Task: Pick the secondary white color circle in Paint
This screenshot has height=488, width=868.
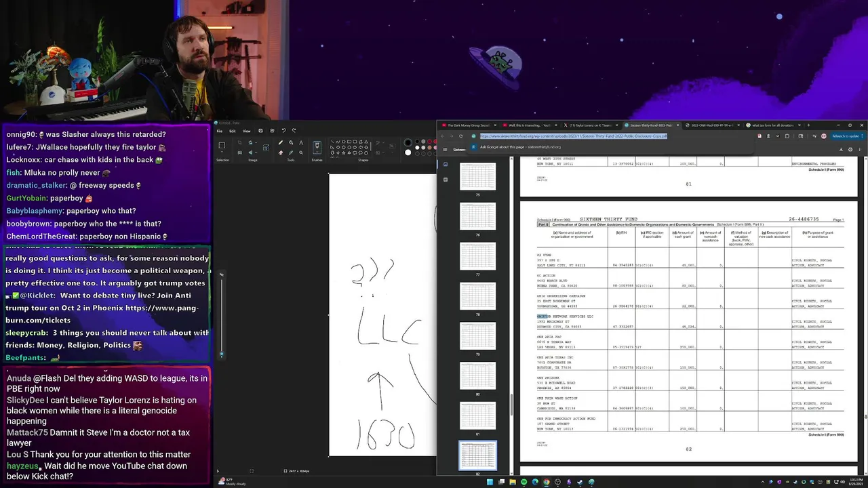Action: click(408, 152)
